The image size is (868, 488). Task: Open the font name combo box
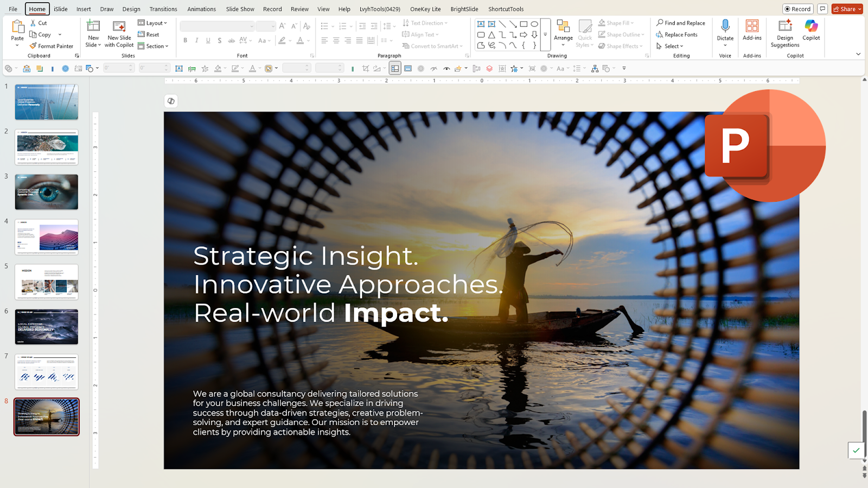click(217, 26)
